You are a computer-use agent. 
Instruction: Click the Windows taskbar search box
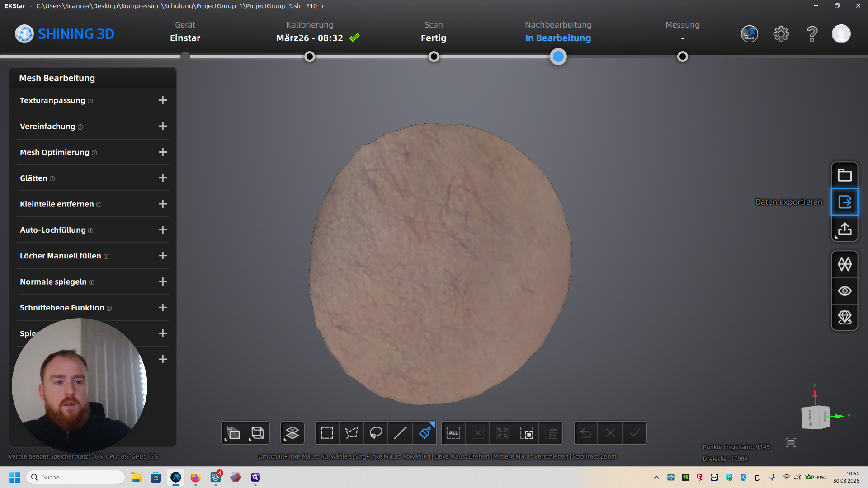pos(76,477)
